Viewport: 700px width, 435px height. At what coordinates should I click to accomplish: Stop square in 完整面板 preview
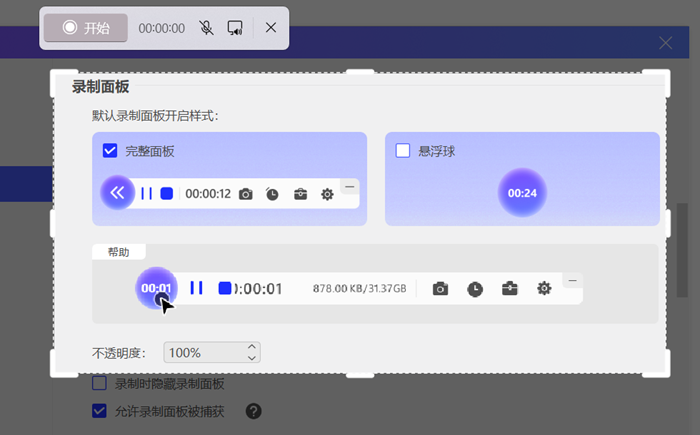click(167, 193)
